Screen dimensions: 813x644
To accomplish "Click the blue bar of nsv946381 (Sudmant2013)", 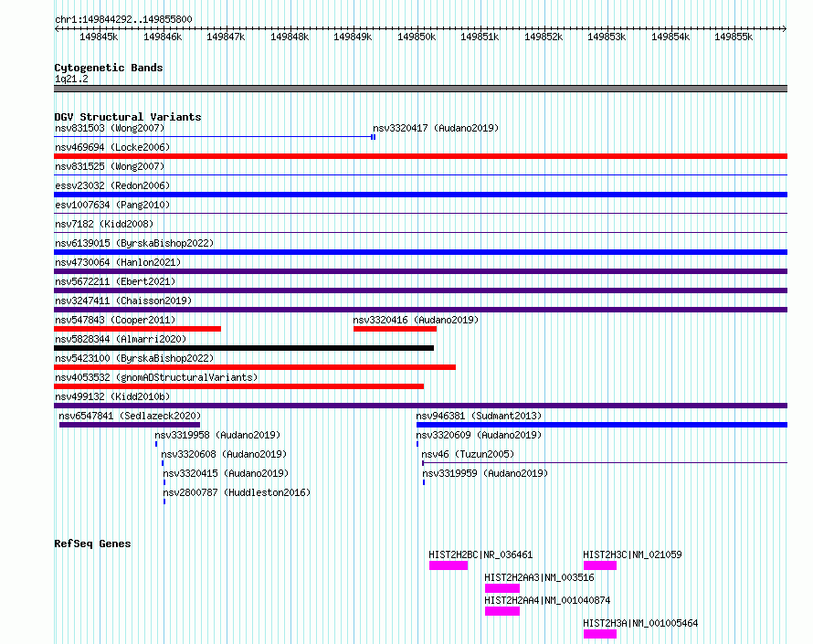I will (x=602, y=425).
